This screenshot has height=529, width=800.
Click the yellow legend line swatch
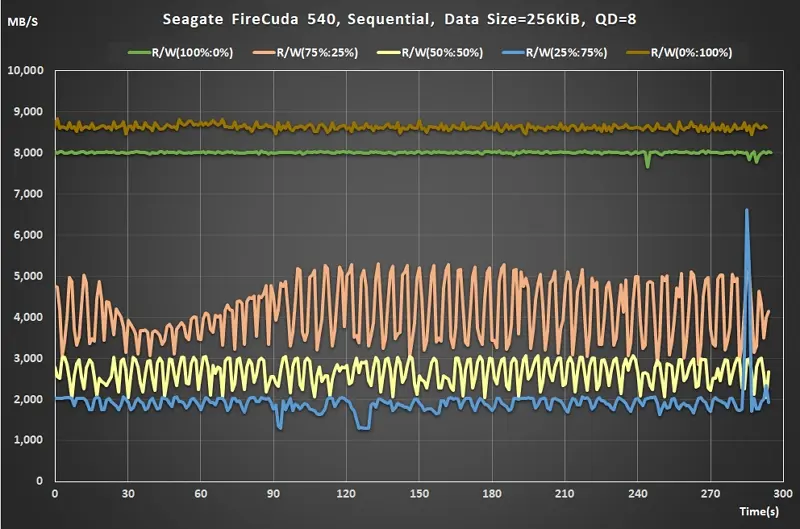click(x=389, y=53)
